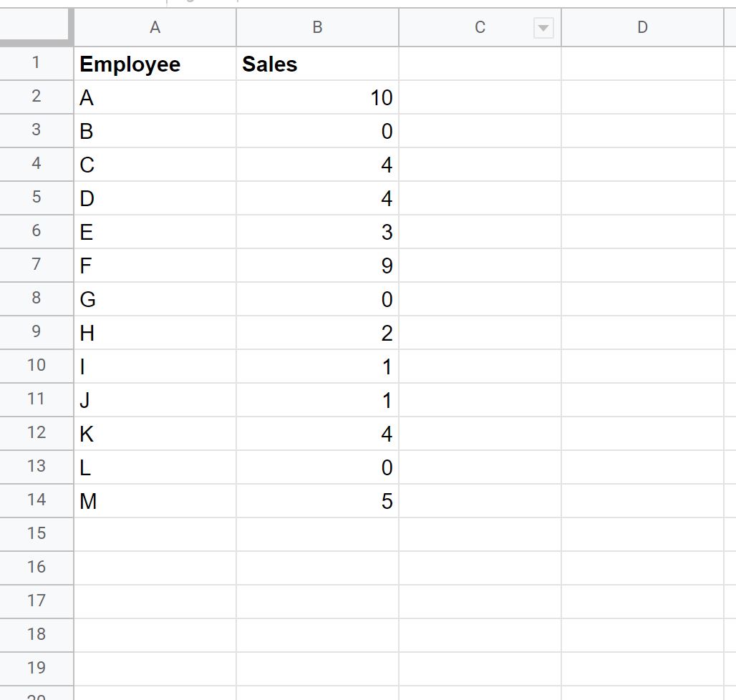Select column D header
The height and width of the screenshot is (700, 736).
coord(642,27)
